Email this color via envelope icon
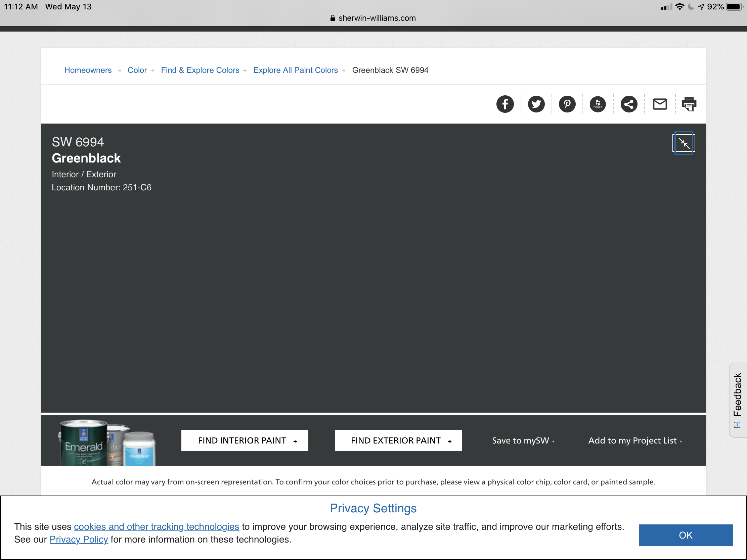747x560 pixels. (660, 104)
